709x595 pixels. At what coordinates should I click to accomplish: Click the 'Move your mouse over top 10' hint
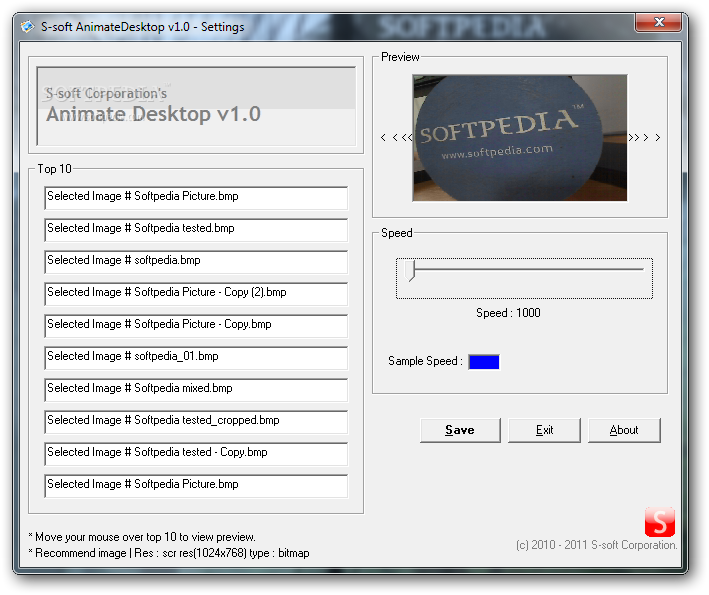point(142,537)
